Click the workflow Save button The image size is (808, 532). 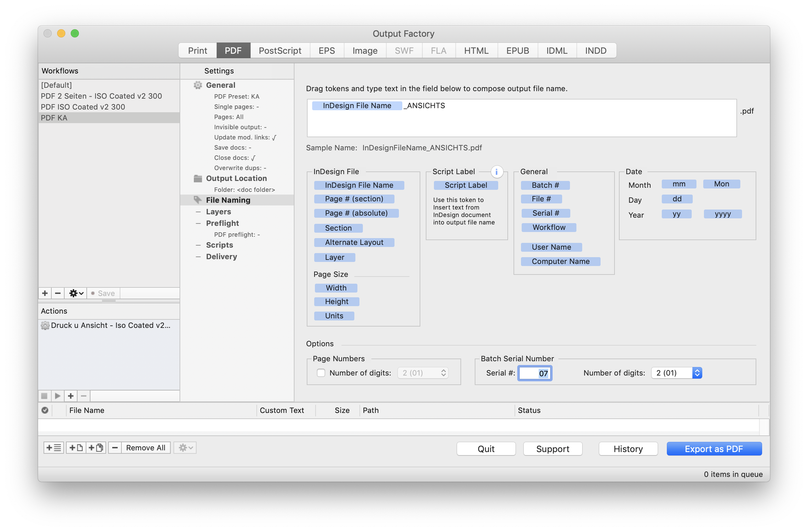pyautogui.click(x=103, y=293)
